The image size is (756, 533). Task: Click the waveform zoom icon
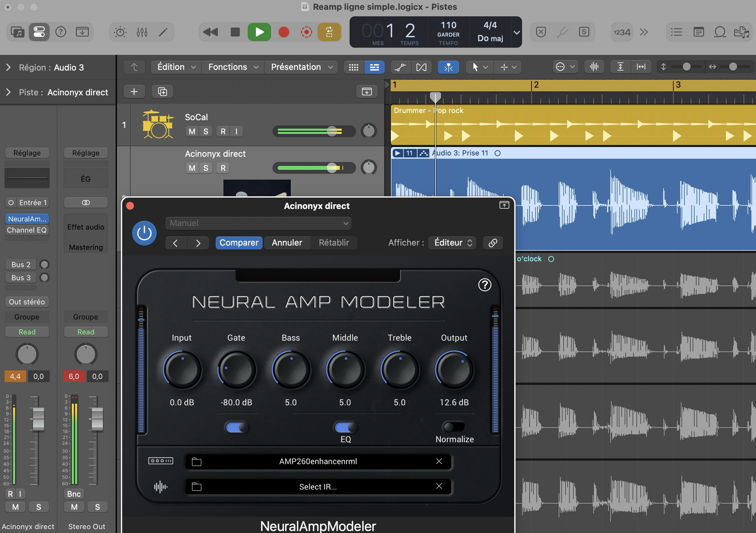tap(594, 67)
